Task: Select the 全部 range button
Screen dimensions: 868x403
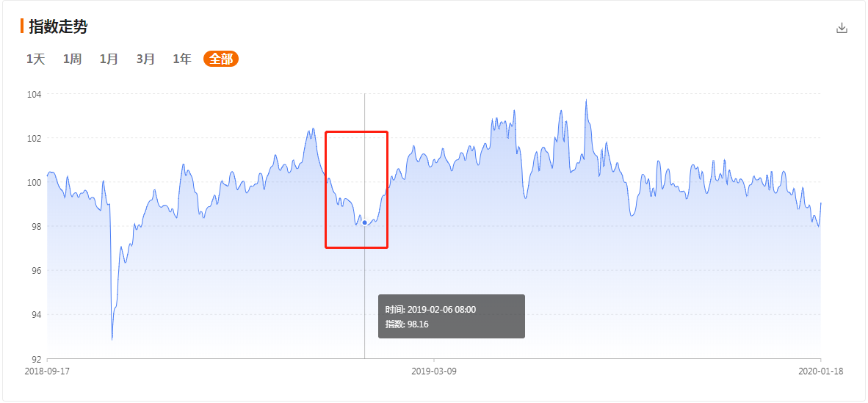Action: click(x=221, y=59)
